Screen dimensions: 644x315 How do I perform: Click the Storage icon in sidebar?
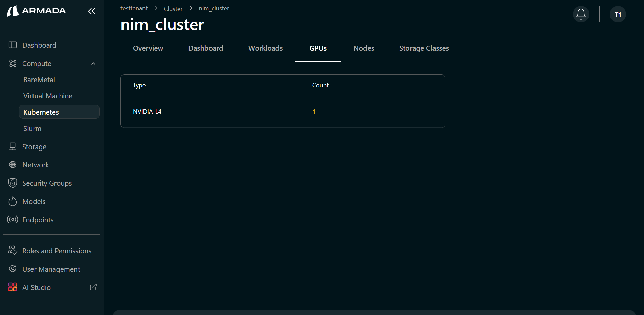[13, 146]
